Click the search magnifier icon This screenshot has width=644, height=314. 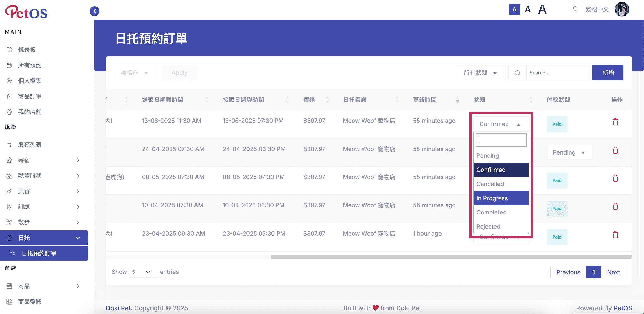[x=517, y=73]
